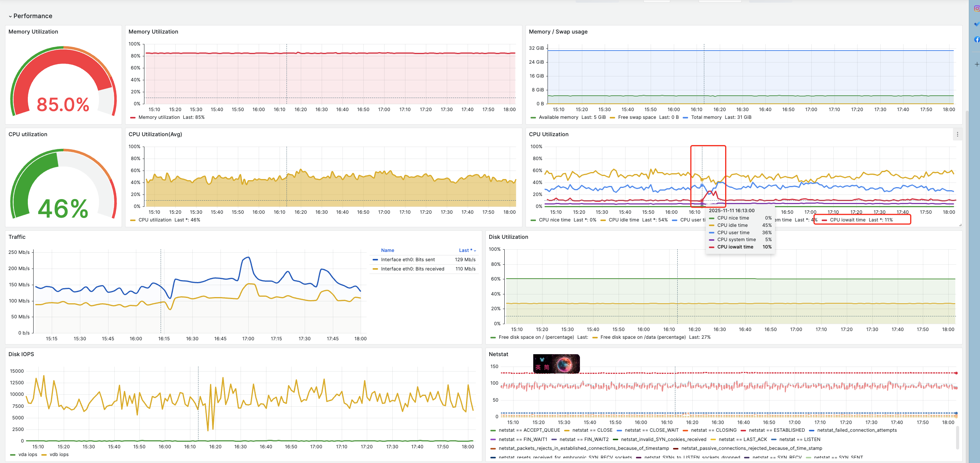Click the blue checkmark sidebar icon

[x=977, y=24]
